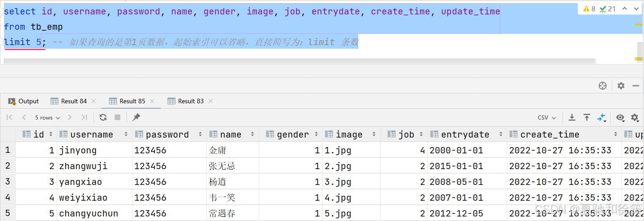This screenshot has height=221, width=644.
Task: Jump to last page of results
Action: tap(84, 117)
